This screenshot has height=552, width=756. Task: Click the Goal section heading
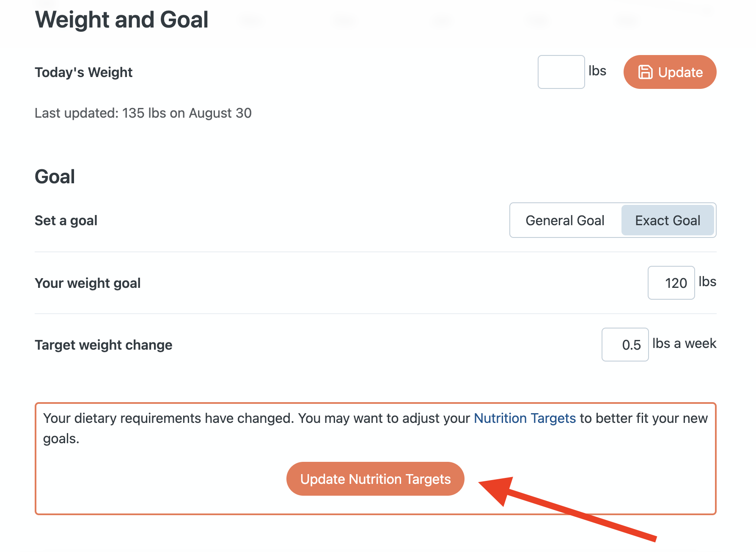tap(55, 177)
